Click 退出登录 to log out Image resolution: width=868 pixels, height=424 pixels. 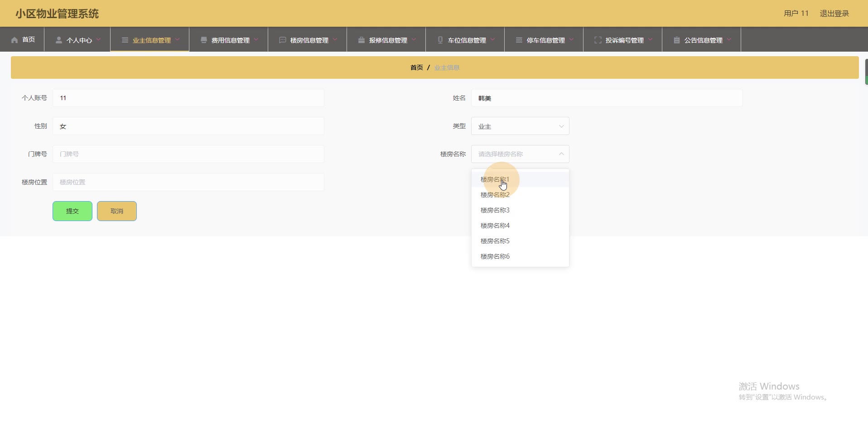point(834,14)
